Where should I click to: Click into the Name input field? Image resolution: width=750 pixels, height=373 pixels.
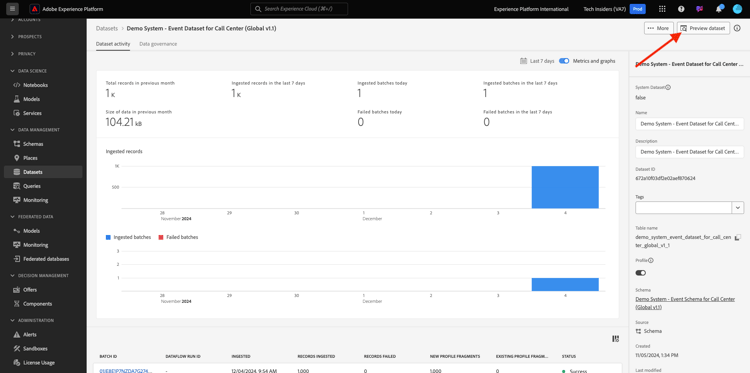click(x=689, y=124)
